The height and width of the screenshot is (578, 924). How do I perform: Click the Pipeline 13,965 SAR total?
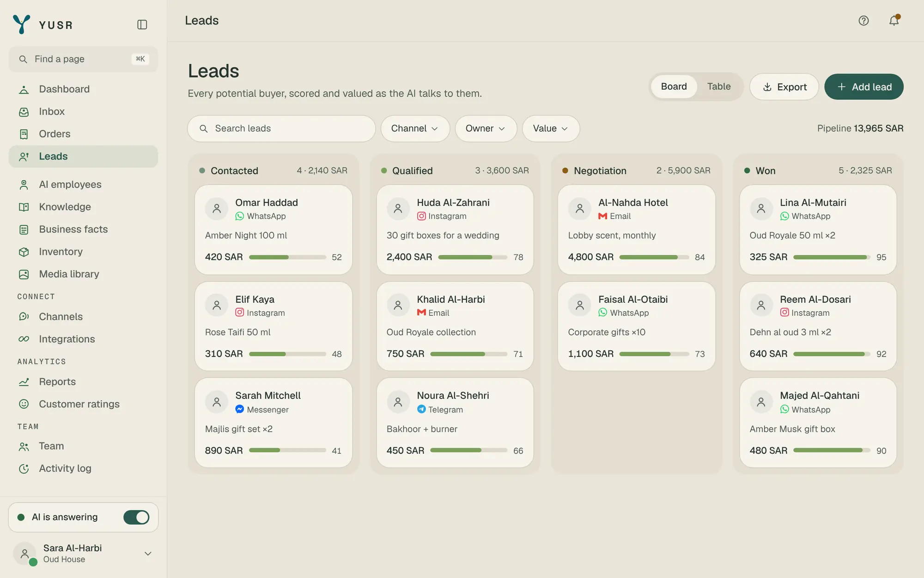pyautogui.click(x=860, y=129)
